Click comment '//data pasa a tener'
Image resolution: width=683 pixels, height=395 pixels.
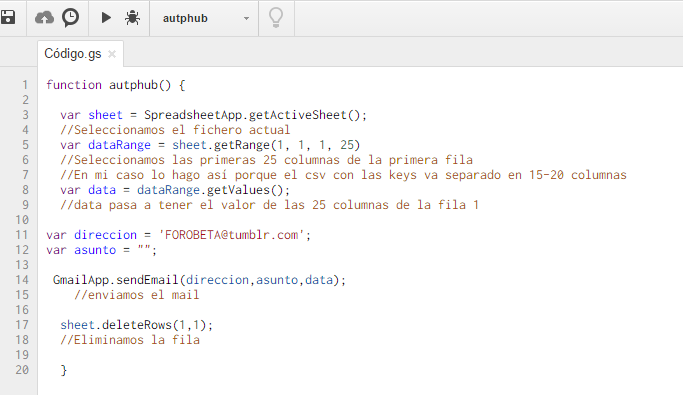[269, 205]
